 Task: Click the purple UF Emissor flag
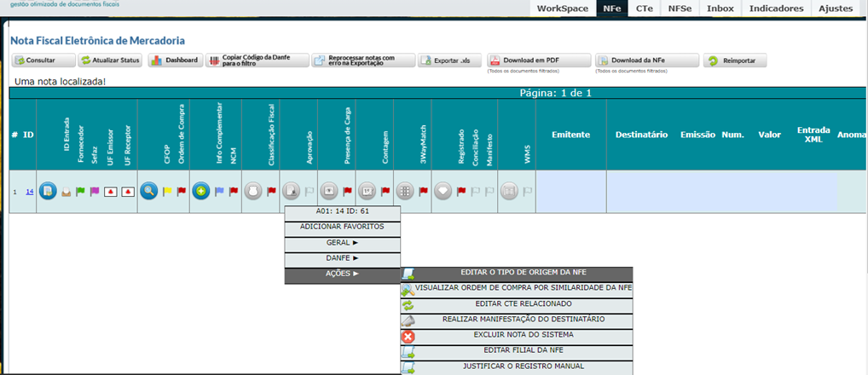tap(95, 192)
